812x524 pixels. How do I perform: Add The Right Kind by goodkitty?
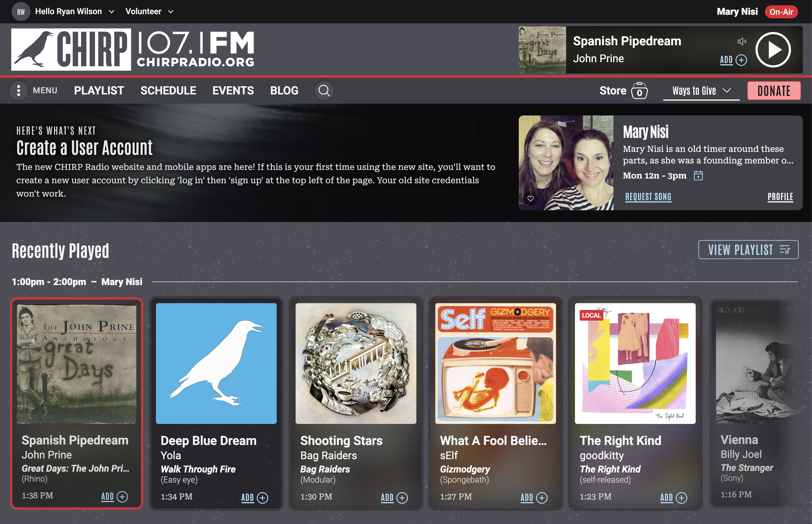pyautogui.click(x=674, y=497)
